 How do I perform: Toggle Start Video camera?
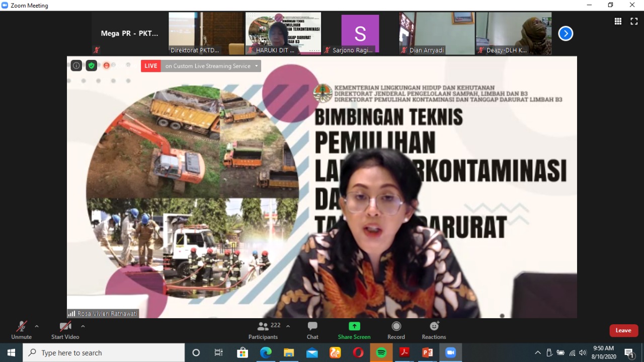pyautogui.click(x=65, y=330)
